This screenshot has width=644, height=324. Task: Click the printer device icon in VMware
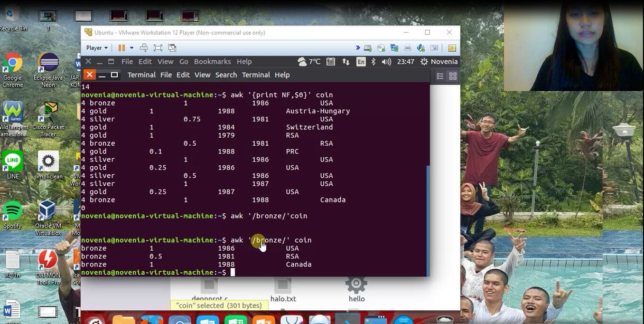[x=407, y=47]
